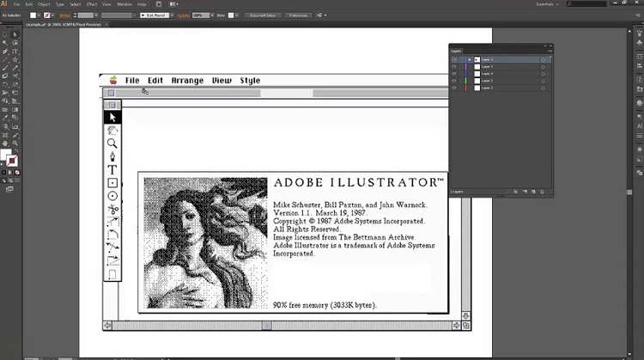Select the Rotate tool
The width and height of the screenshot is (644, 360).
[x=5, y=85]
